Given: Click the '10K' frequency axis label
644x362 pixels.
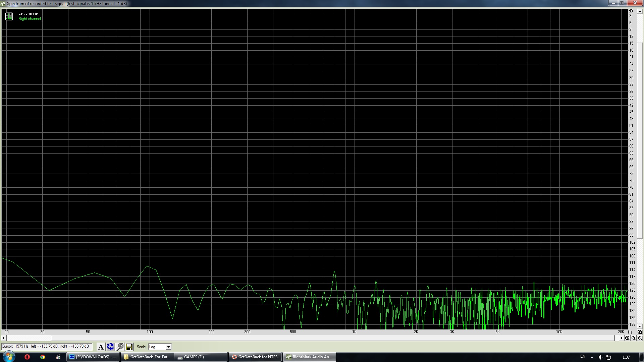Looking at the screenshot, I should [x=559, y=332].
